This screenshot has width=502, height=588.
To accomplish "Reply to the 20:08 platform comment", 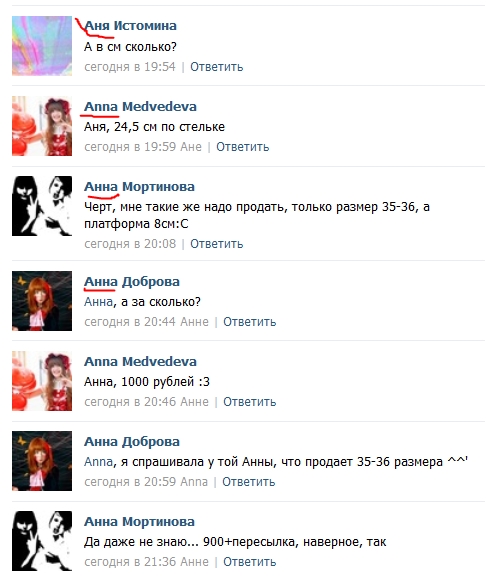I will pos(217,244).
